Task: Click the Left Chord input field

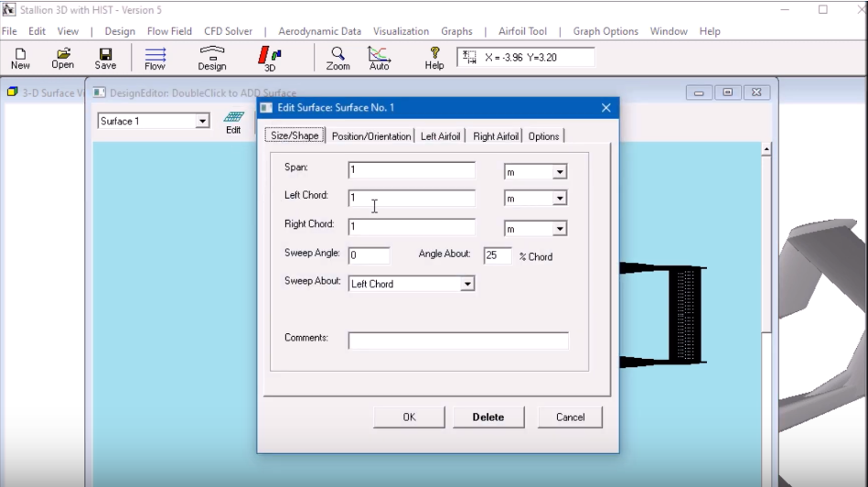Action: coord(412,198)
